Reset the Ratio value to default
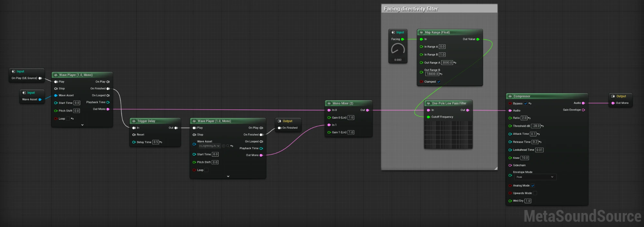644x227 pixels. tap(529, 118)
